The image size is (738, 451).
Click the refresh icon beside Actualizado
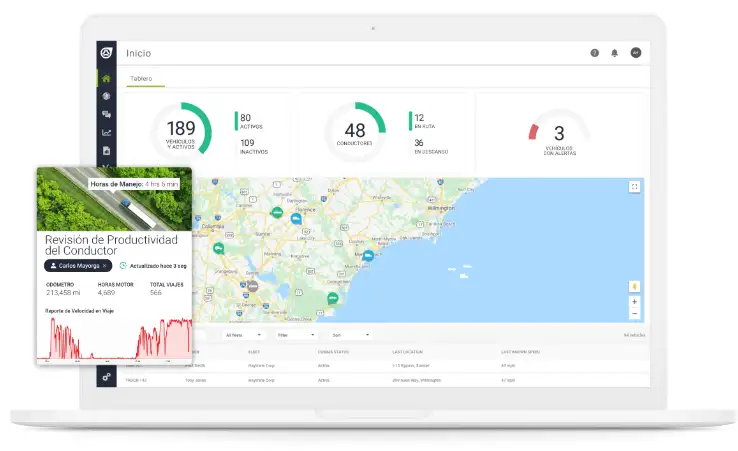click(123, 266)
